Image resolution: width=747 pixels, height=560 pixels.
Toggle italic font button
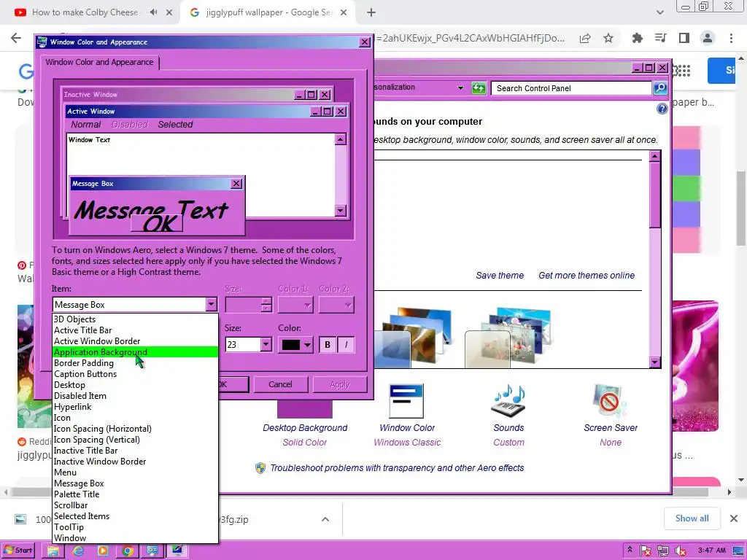tap(346, 344)
